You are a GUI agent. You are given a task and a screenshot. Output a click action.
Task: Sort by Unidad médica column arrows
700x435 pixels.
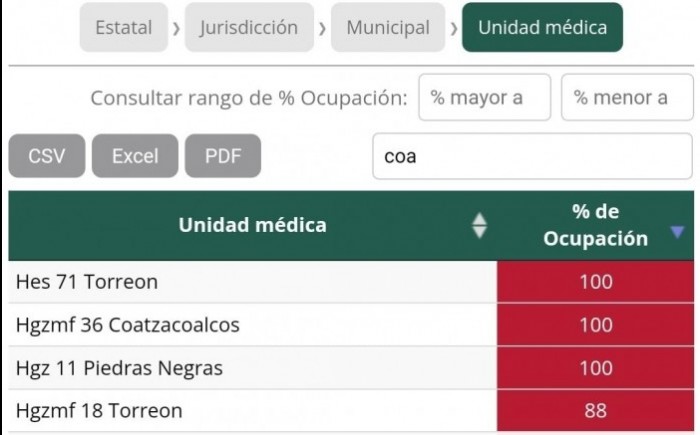[479, 226]
